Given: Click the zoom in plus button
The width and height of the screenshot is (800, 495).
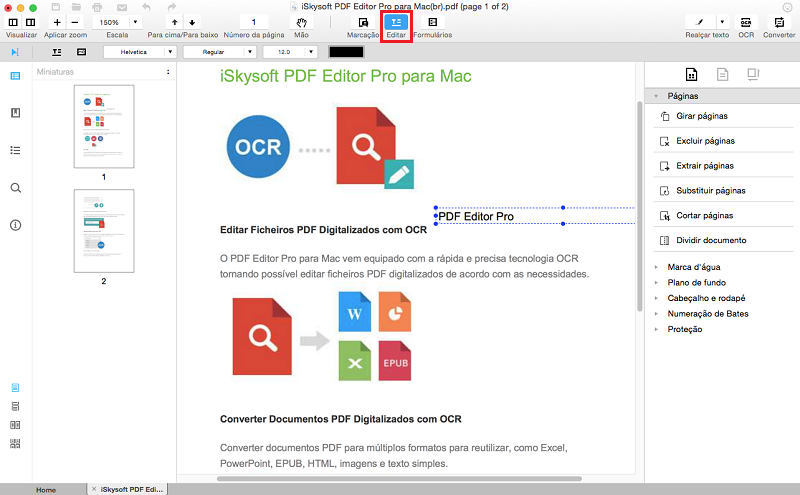Looking at the screenshot, I should click(57, 22).
